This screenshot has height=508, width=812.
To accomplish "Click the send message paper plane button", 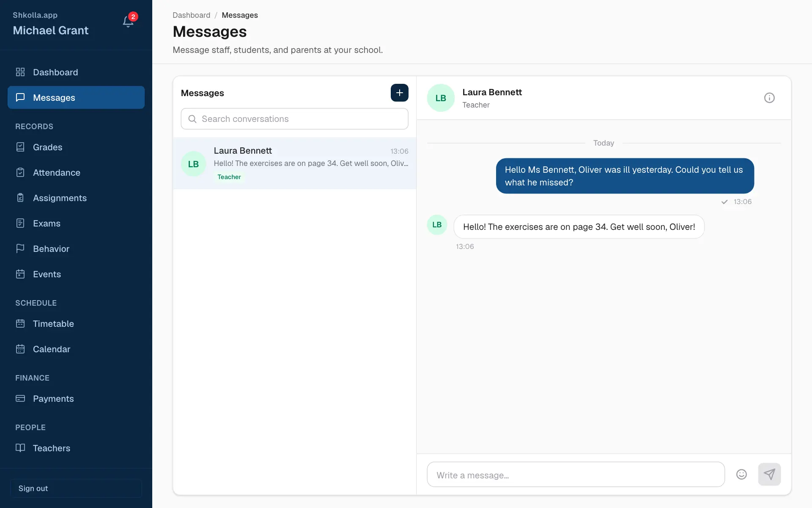I will pyautogui.click(x=769, y=474).
